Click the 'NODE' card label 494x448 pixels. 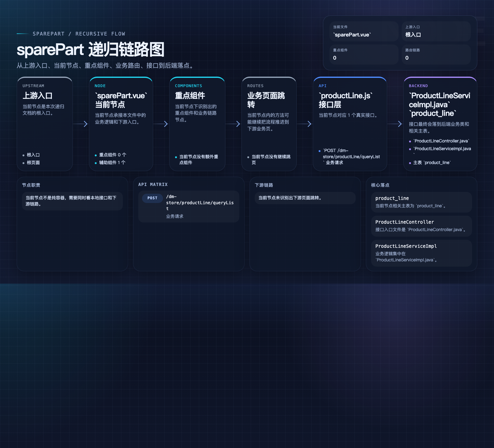(x=100, y=86)
